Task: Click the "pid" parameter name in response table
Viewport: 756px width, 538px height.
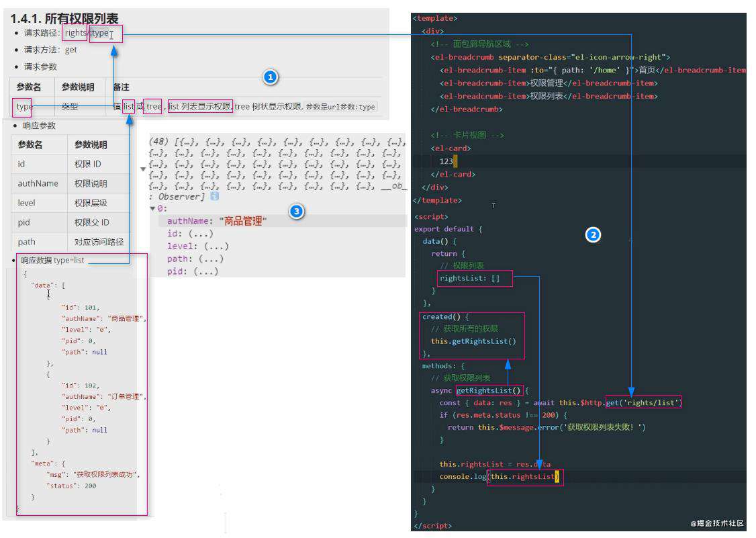Action: pyautogui.click(x=23, y=222)
